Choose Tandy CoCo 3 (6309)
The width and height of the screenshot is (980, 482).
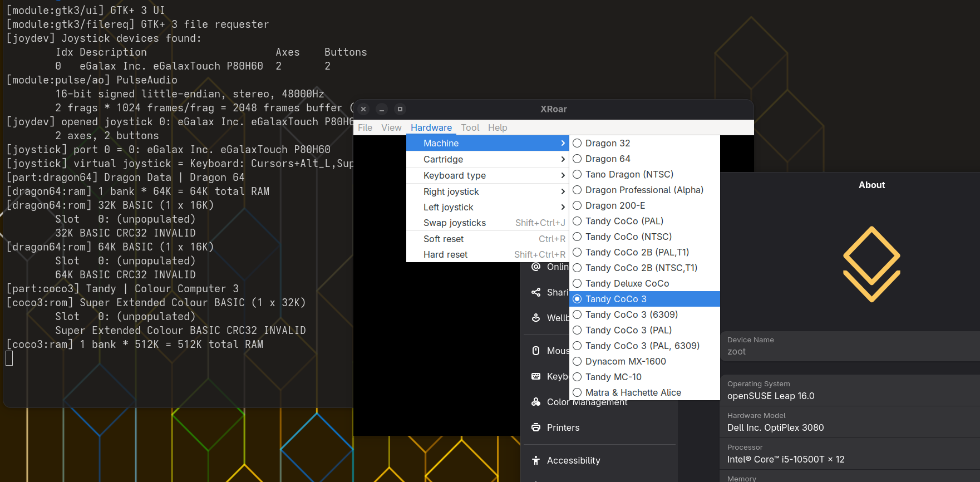[644, 314]
